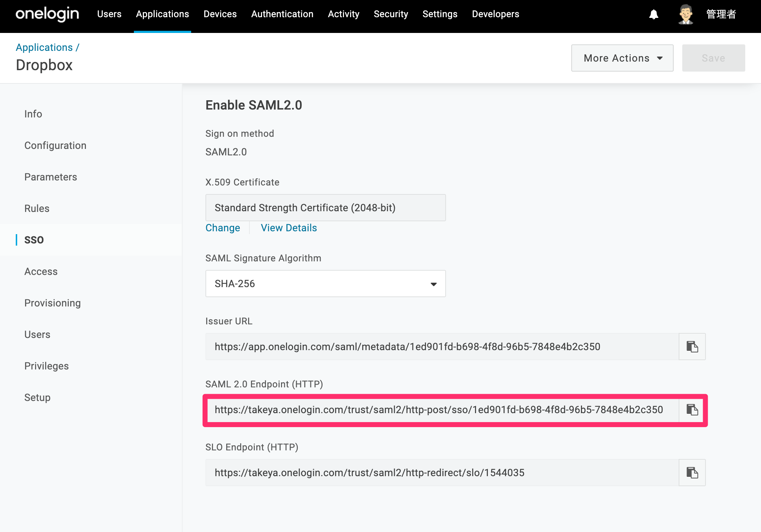Open the Settings top menu
Viewport: 761px width, 532px height.
pos(440,14)
